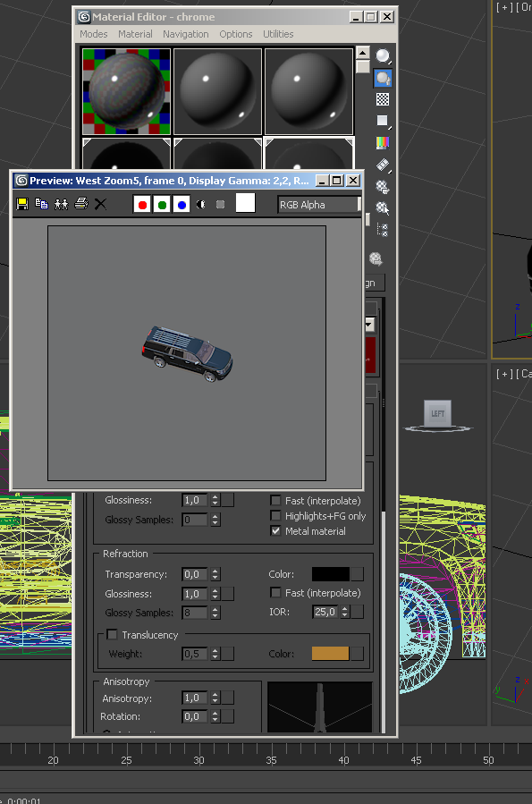This screenshot has width=532, height=804.
Task: Click the Select by Material icon
Action: pyautogui.click(x=383, y=208)
